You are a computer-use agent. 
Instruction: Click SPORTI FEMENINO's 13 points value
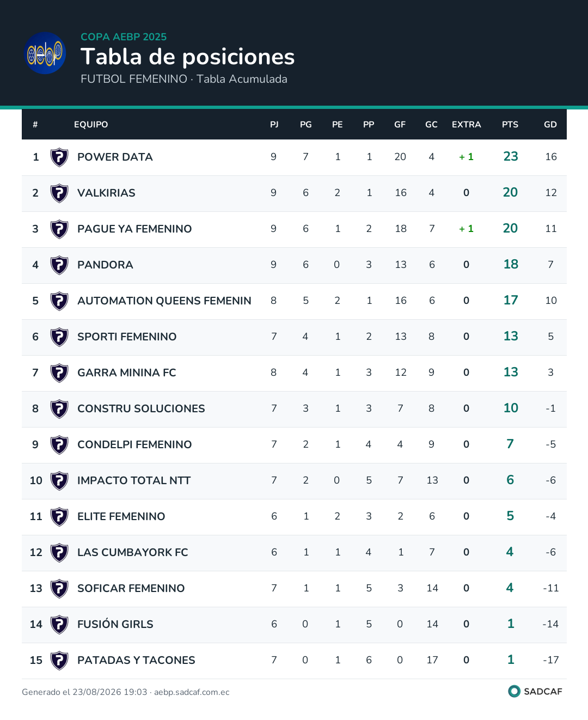coord(511,336)
